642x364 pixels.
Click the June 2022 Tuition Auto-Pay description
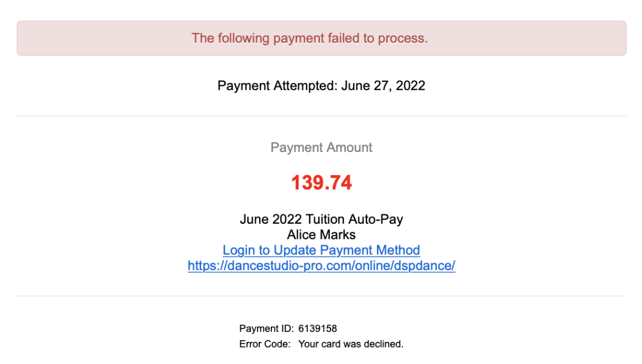(x=321, y=219)
